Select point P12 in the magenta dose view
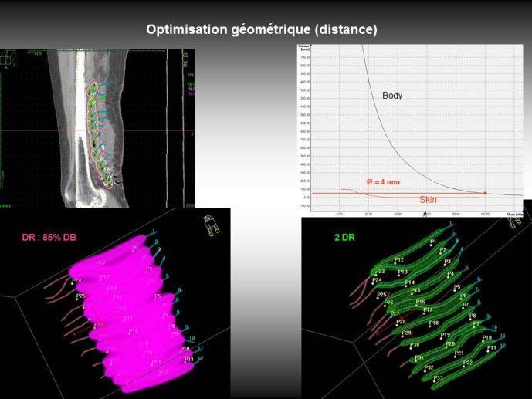 click(x=100, y=263)
